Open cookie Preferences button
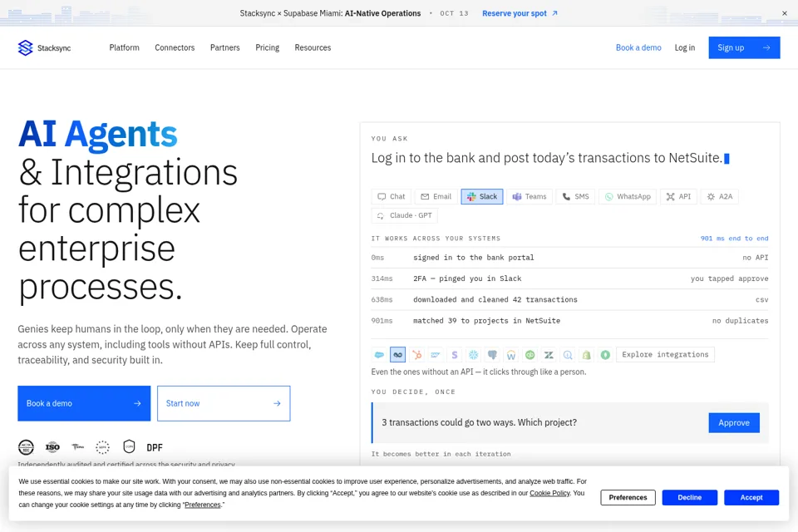Viewport: 798px width, 532px height. tap(628, 497)
